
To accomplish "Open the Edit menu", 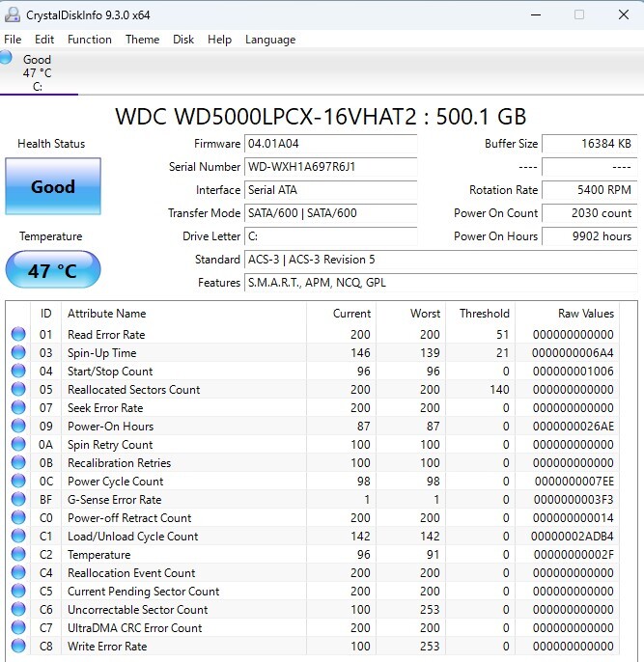I will pyautogui.click(x=44, y=40).
